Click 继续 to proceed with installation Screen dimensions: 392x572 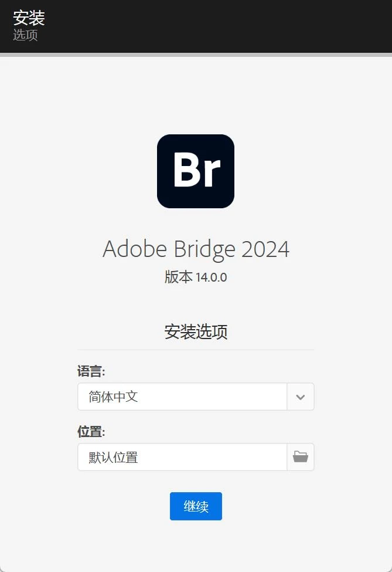(x=196, y=506)
